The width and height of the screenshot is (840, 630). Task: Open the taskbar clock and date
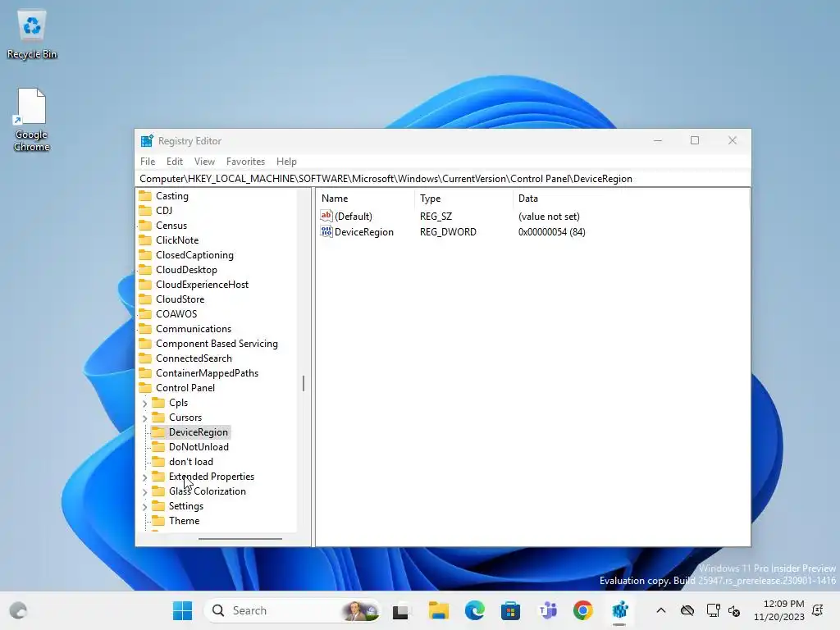(x=779, y=610)
